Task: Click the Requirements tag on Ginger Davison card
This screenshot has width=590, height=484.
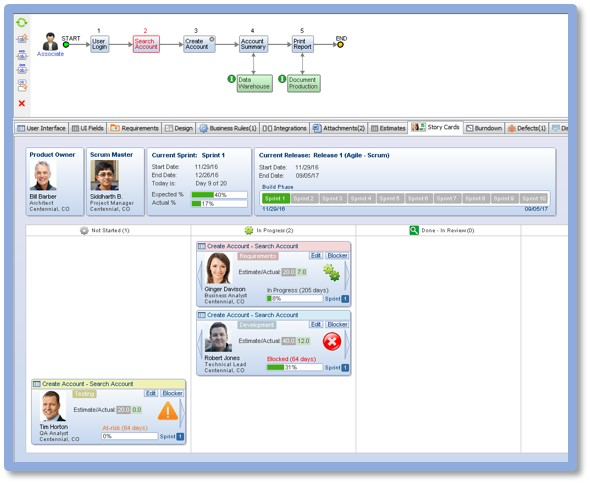Action: 258,256
